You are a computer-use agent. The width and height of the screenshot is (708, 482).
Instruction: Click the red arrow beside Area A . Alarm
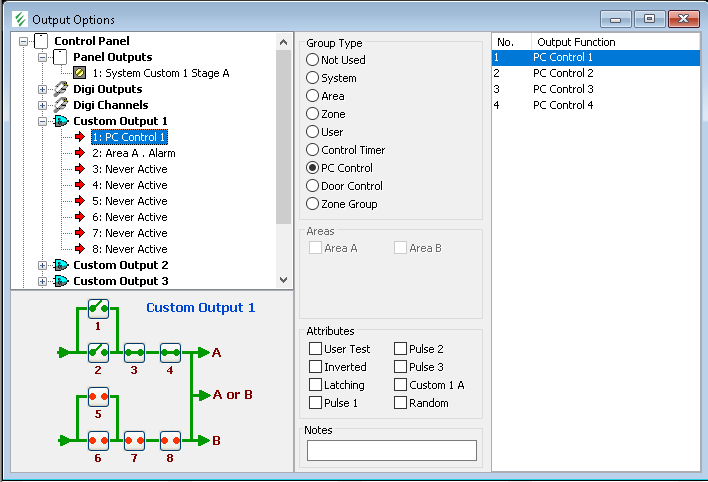pyautogui.click(x=80, y=153)
